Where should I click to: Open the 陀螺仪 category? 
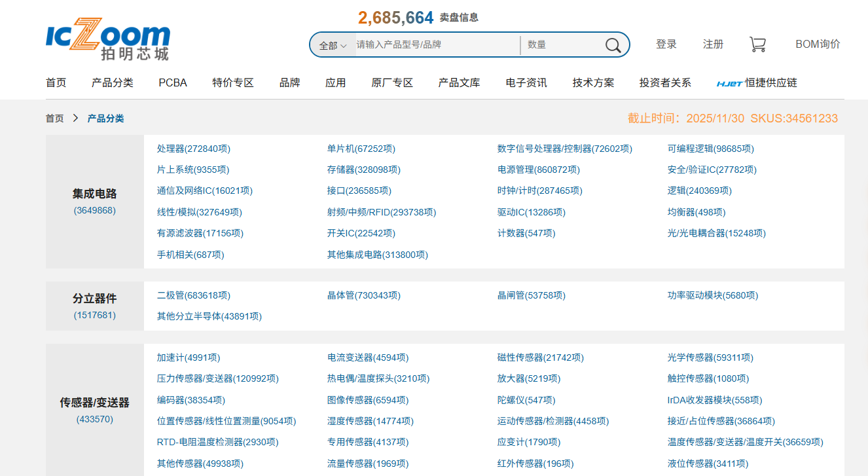[526, 400]
